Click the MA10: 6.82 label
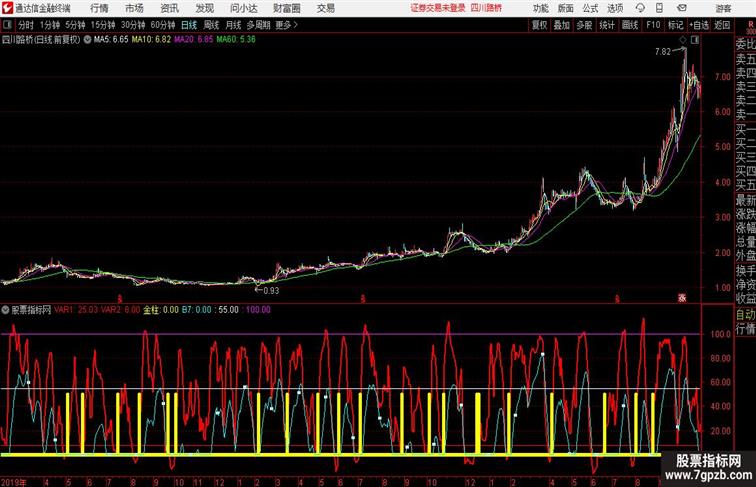The width and height of the screenshot is (756, 487). point(151,40)
